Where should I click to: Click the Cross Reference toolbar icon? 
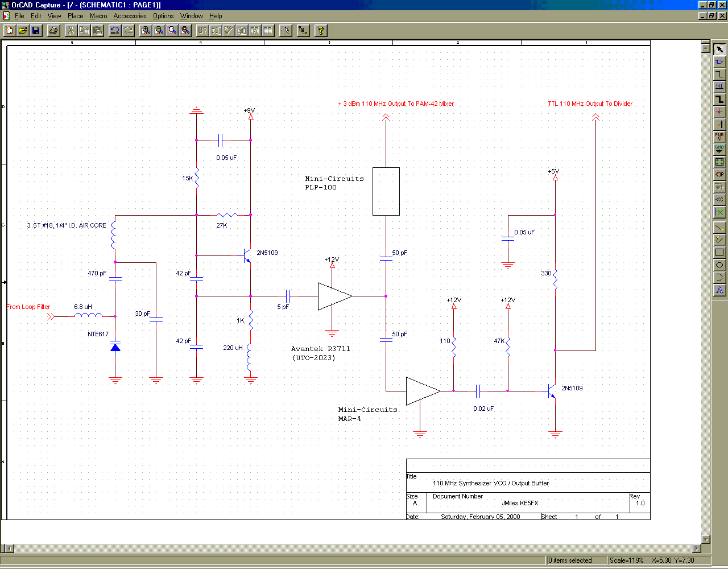255,30
